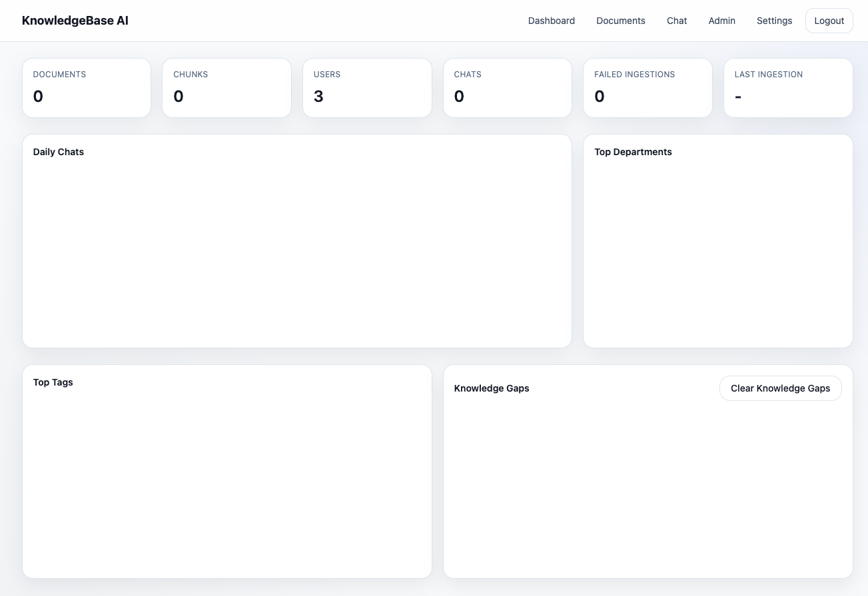
Task: Click the Daily Chats panel heading
Action: click(59, 152)
